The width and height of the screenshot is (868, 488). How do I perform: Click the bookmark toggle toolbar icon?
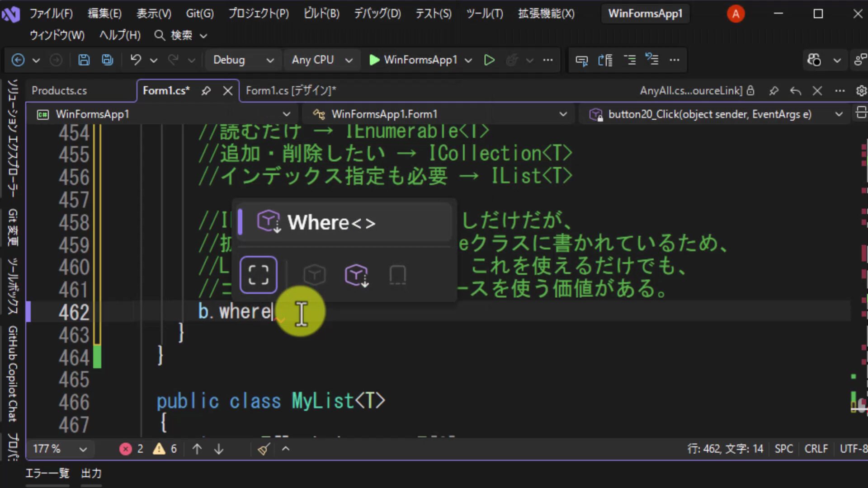click(605, 60)
